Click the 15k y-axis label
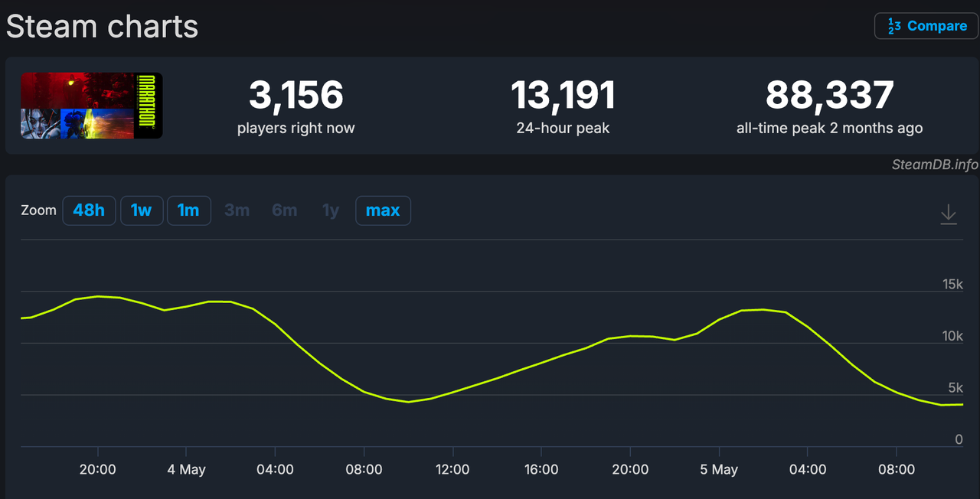The width and height of the screenshot is (980, 499). point(952,284)
